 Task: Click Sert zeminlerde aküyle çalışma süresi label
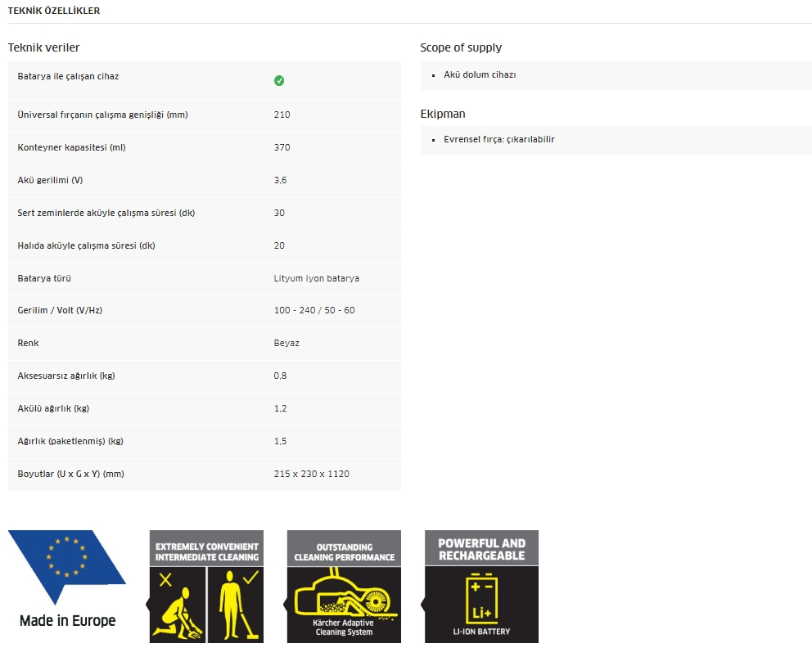click(x=106, y=213)
